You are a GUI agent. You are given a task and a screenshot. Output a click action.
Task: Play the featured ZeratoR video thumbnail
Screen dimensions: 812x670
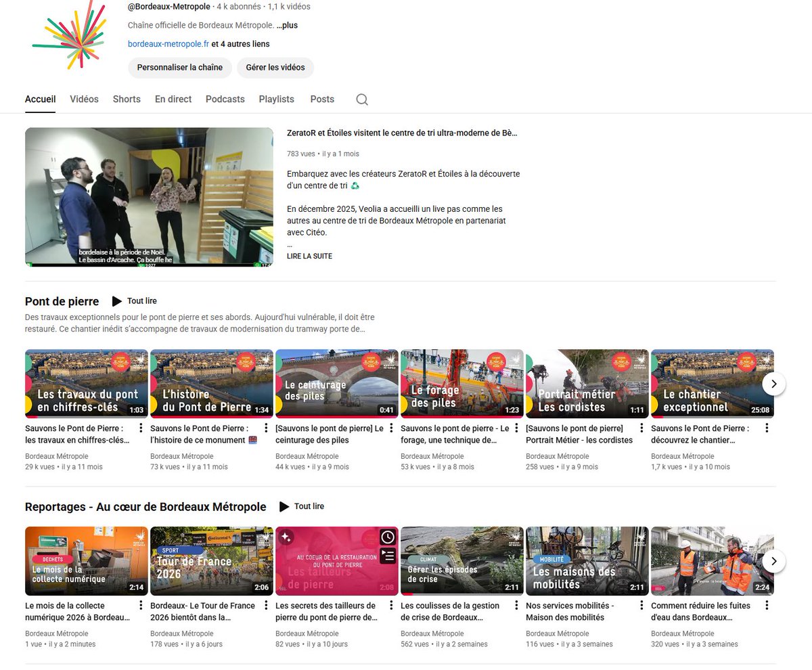[149, 197]
